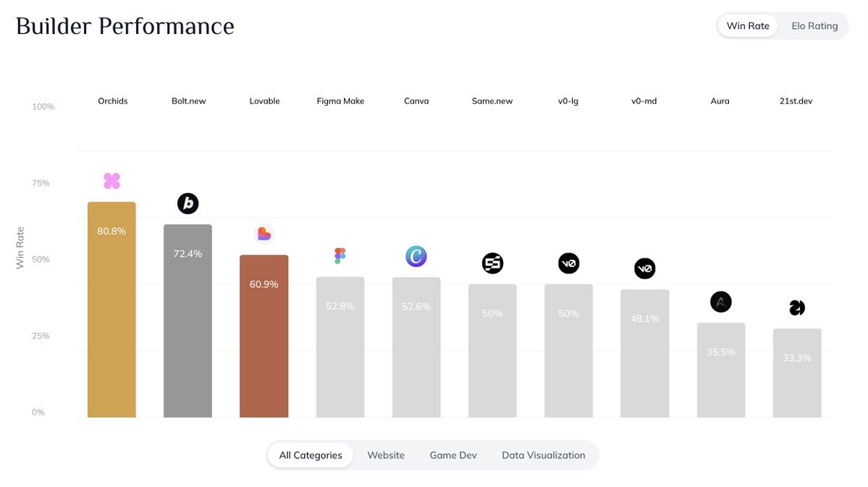Switch chart to Elo Rating view
Image resolution: width=868 pixels, height=487 pixels.
814,26
